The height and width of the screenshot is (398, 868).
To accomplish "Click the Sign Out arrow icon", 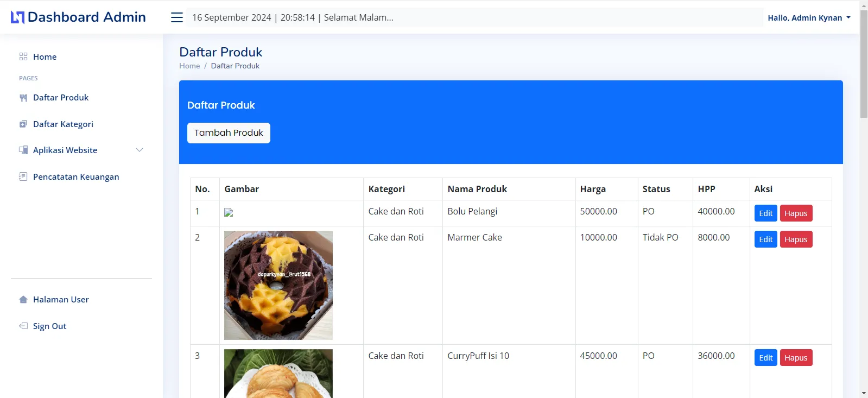I will [23, 326].
